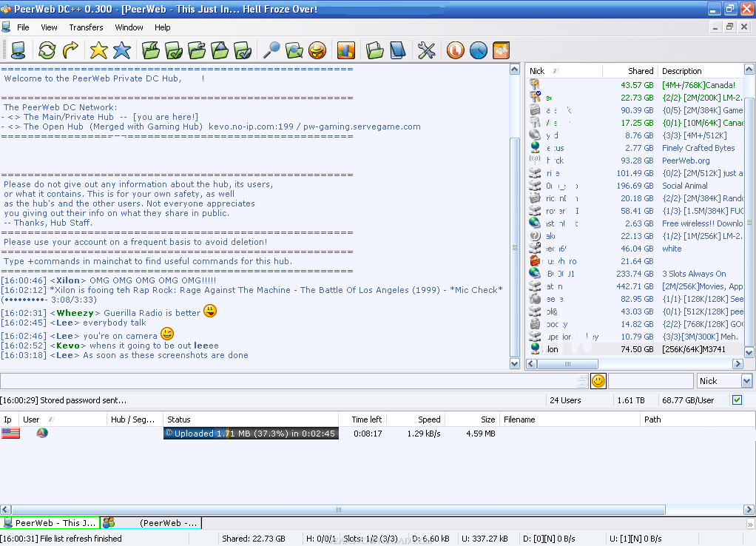Click the user list horizontal scroll right arrow

[738, 364]
